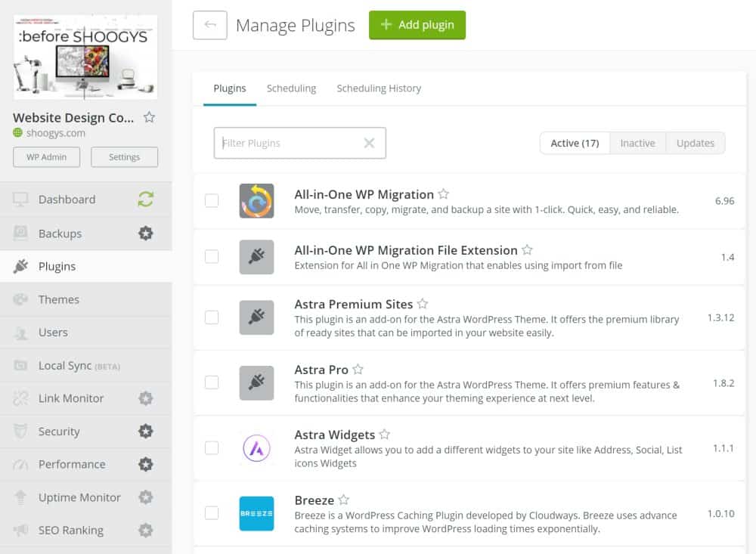
Task: Click version 6.96 of All-in-One WP Migration
Action: tap(725, 200)
